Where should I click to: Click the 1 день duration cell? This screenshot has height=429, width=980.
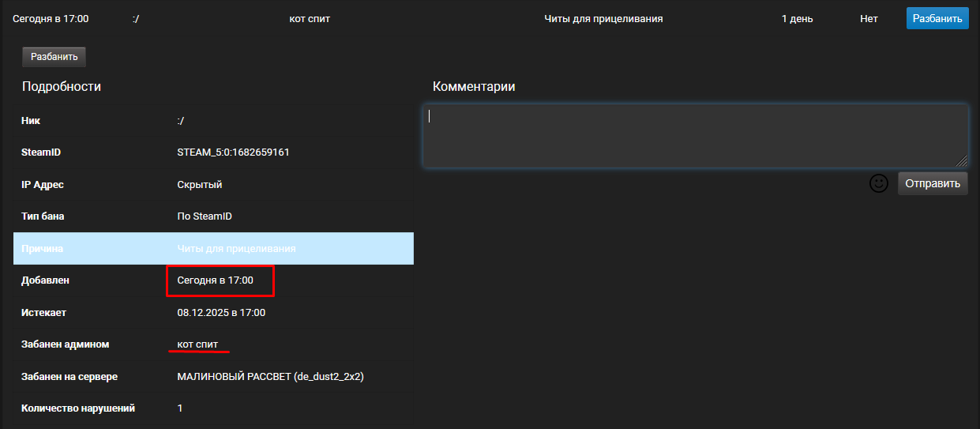pyautogui.click(x=797, y=18)
